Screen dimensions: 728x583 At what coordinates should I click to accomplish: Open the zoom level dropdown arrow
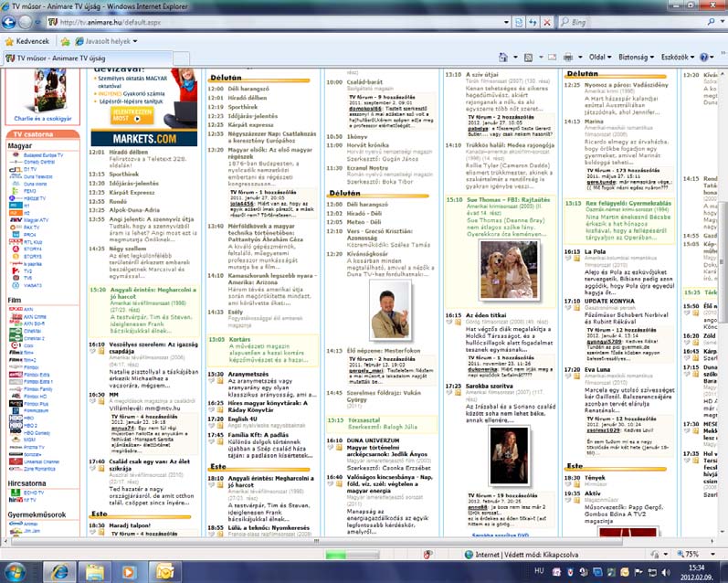712,554
